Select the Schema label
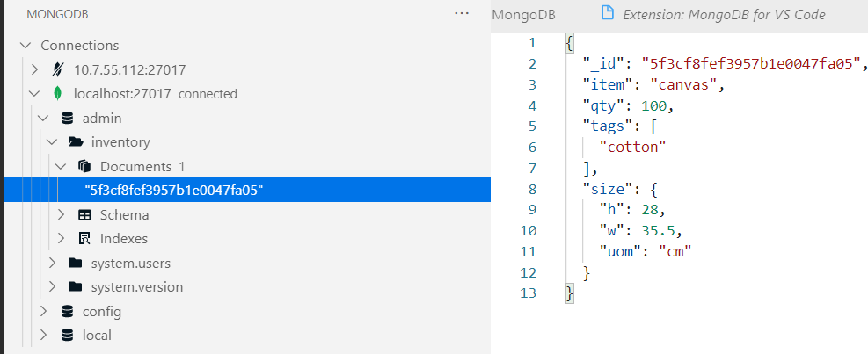 point(125,214)
